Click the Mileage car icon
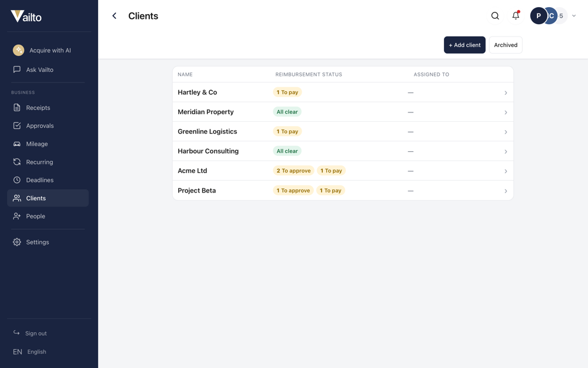The height and width of the screenshot is (368, 588). click(x=17, y=144)
